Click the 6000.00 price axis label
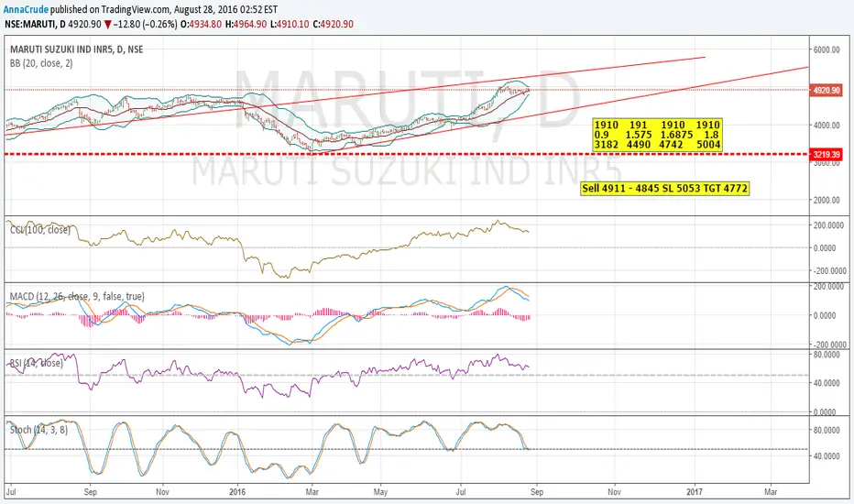The height and width of the screenshot is (504, 854). (827, 49)
